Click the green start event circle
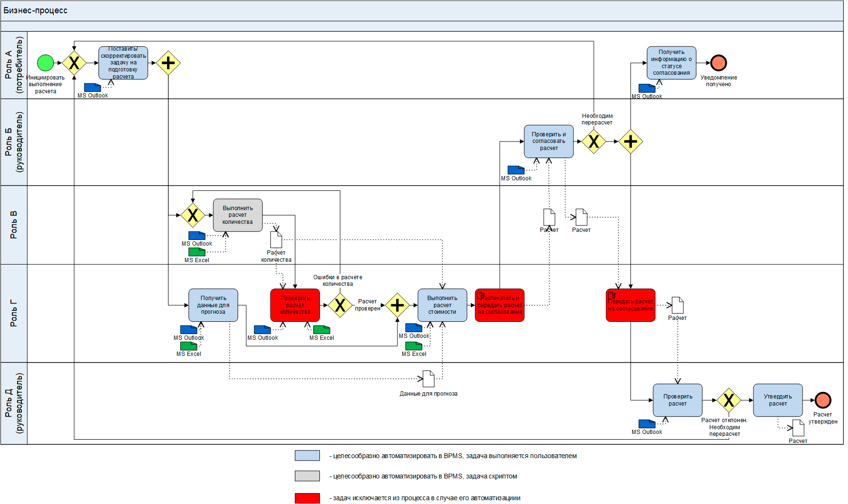848x504 pixels. (45, 63)
